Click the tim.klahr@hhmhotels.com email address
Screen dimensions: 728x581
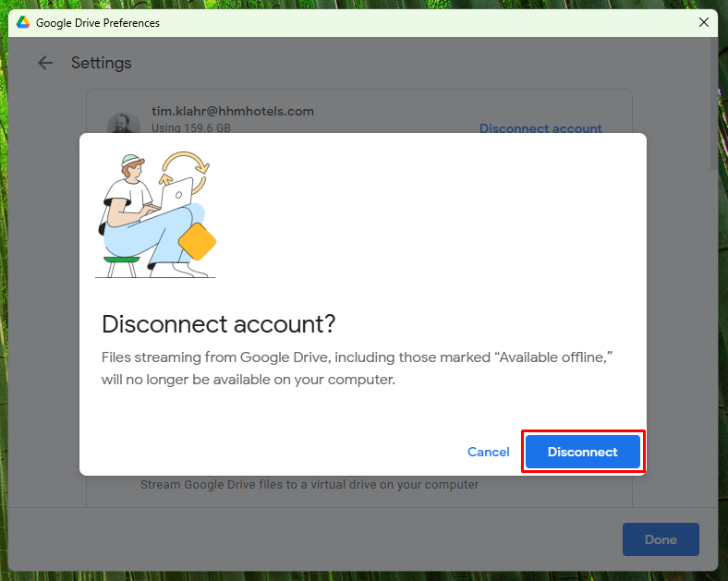233,111
